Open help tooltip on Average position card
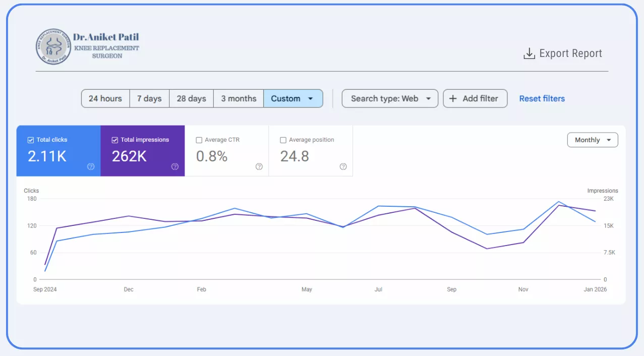 (343, 166)
